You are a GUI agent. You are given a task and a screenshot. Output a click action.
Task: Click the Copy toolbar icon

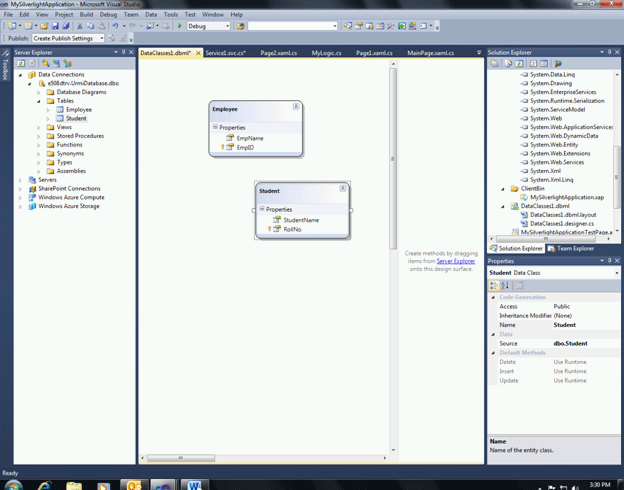[90, 26]
